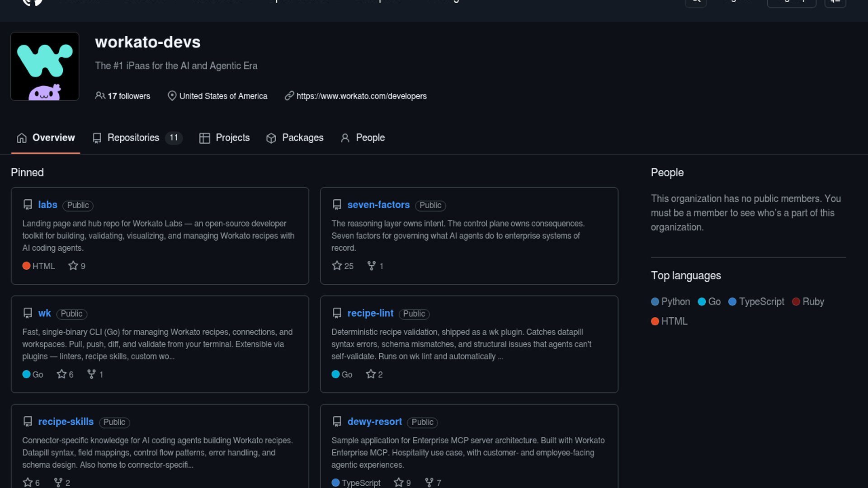Click the link chain icon beside website URL

point(289,96)
